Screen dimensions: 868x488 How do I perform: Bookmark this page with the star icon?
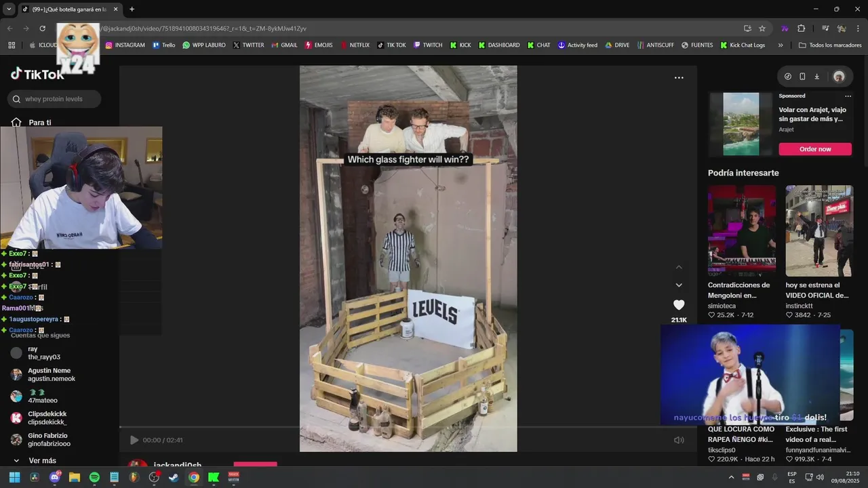coord(762,28)
